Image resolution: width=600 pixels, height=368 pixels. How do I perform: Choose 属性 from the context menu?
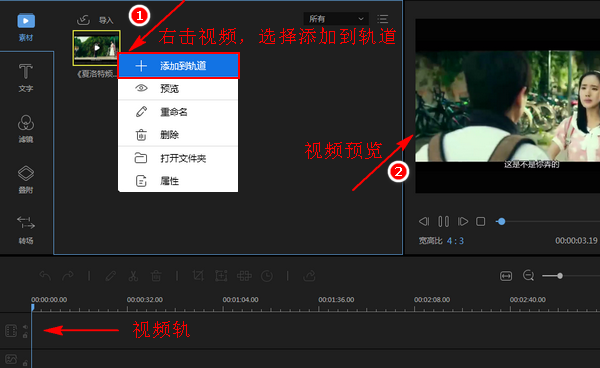click(178, 181)
